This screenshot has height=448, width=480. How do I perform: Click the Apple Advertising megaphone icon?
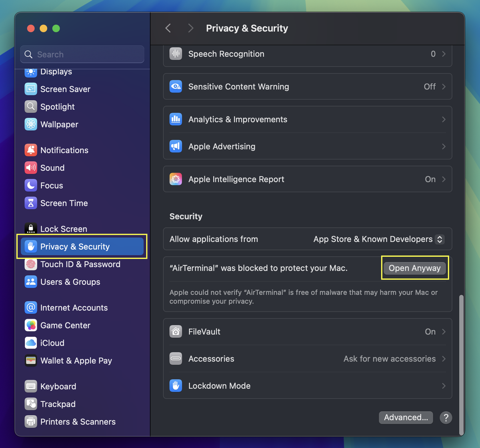point(176,146)
